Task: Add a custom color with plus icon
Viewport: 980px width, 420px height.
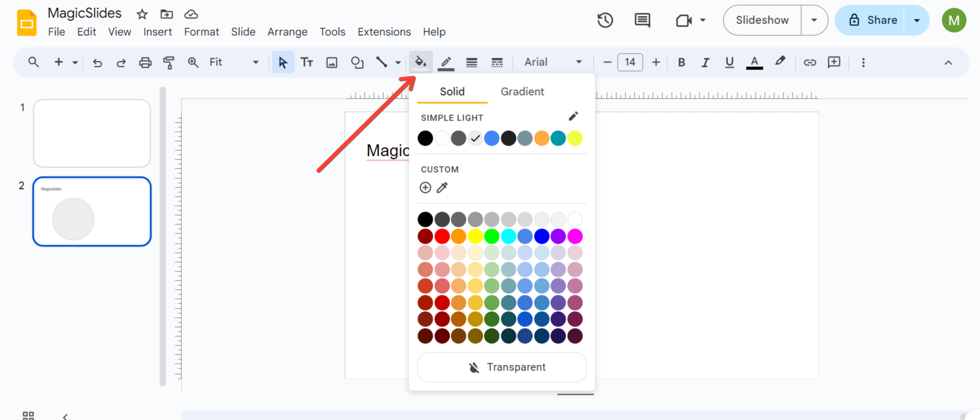Action: click(425, 188)
